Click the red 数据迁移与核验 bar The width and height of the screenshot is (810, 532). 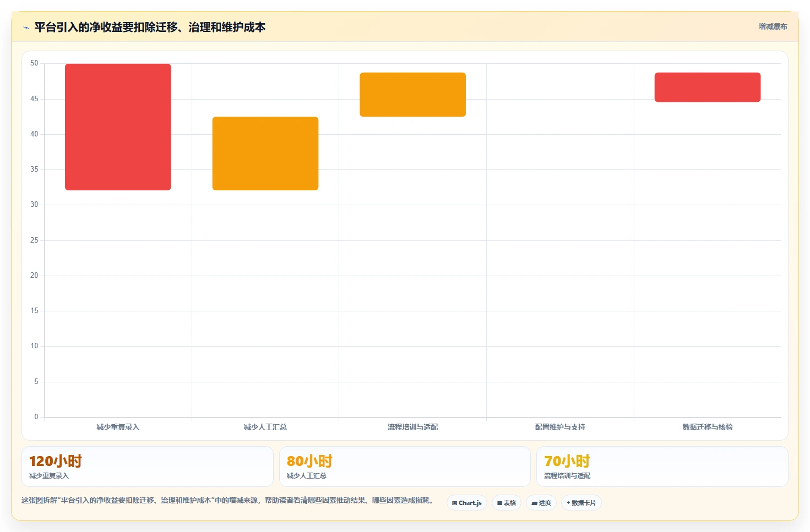coord(708,87)
